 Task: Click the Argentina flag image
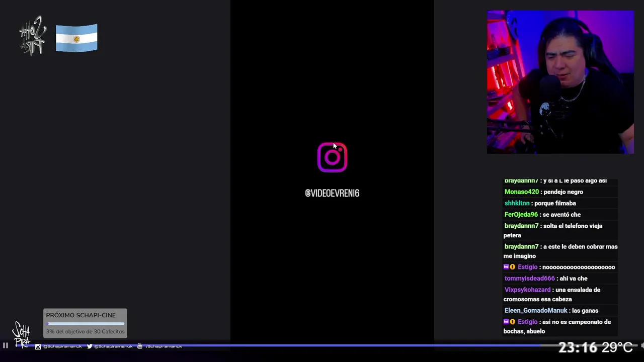(x=76, y=38)
